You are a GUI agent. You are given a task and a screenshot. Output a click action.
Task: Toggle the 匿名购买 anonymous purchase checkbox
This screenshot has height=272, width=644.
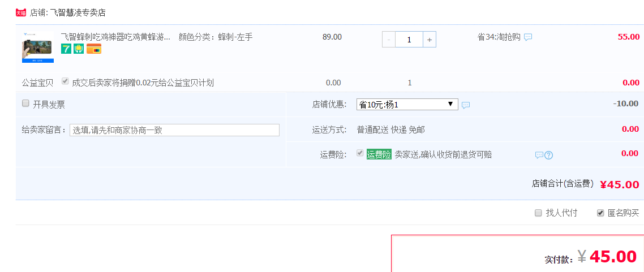[600, 213]
